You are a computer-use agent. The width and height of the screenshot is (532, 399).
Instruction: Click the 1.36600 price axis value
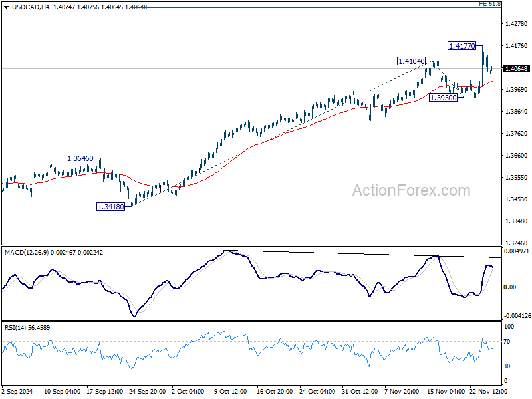pyautogui.click(x=517, y=156)
